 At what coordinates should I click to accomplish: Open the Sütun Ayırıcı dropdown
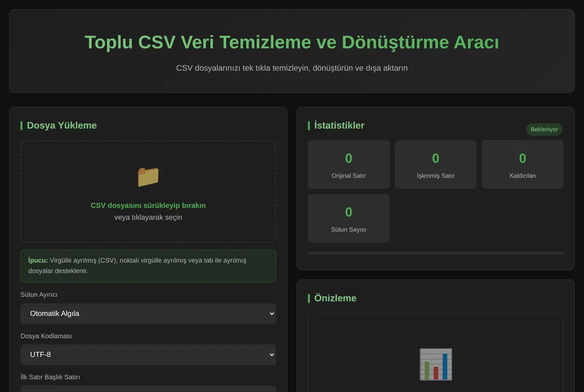[148, 314]
